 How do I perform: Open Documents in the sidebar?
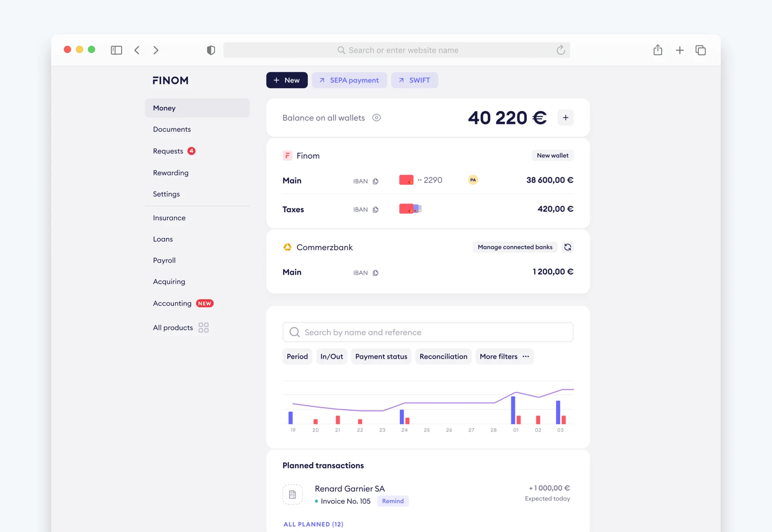(x=172, y=129)
